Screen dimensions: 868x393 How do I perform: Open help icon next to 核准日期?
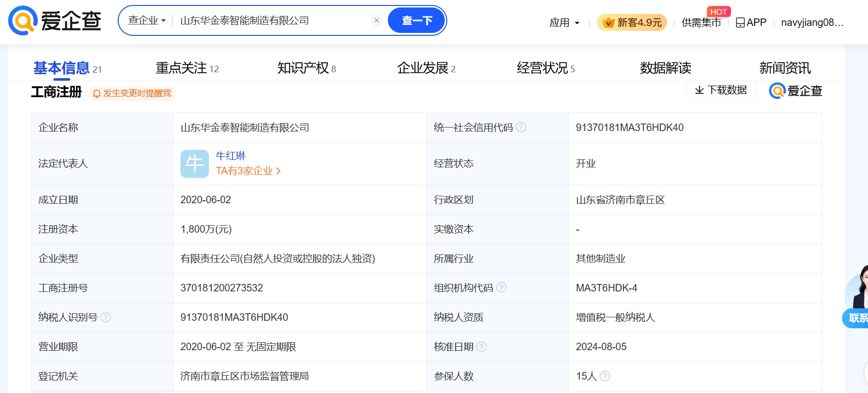(482, 346)
